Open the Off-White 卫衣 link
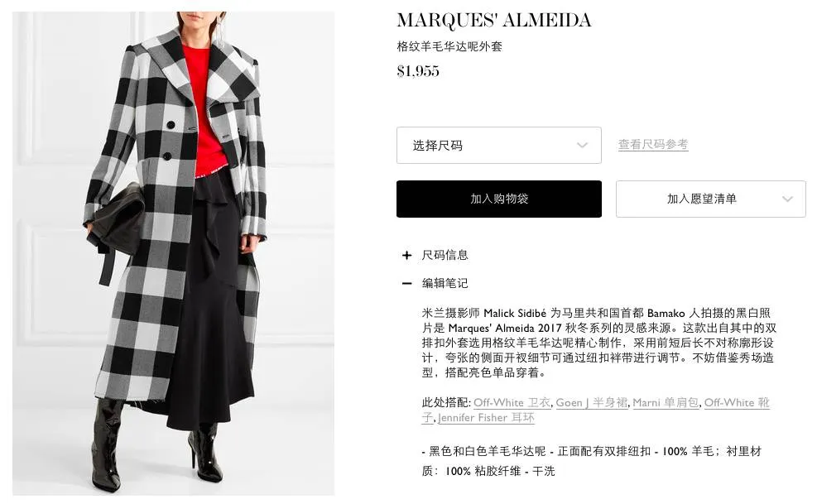The width and height of the screenshot is (817, 504). click(x=512, y=402)
